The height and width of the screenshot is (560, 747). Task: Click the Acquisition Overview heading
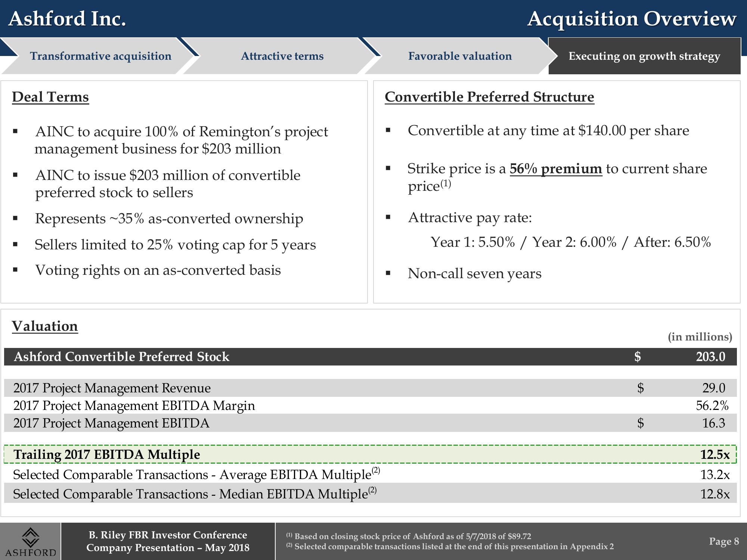(x=632, y=19)
